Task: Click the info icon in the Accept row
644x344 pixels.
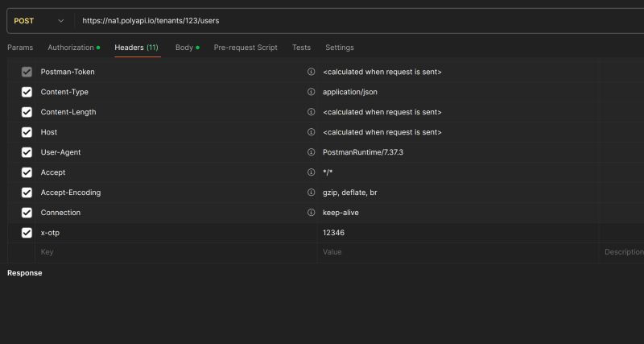Action: click(311, 172)
